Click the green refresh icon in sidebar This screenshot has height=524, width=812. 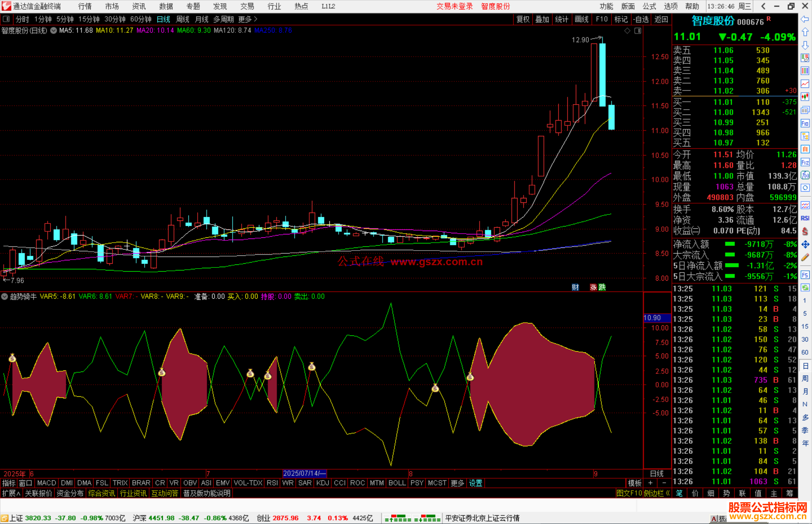click(x=805, y=288)
